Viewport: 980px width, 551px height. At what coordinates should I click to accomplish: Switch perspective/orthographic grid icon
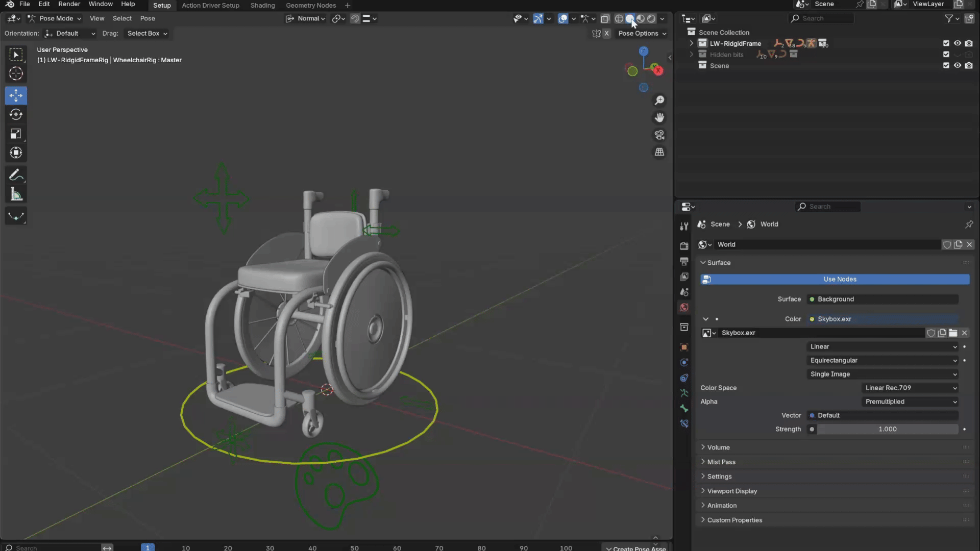point(659,152)
